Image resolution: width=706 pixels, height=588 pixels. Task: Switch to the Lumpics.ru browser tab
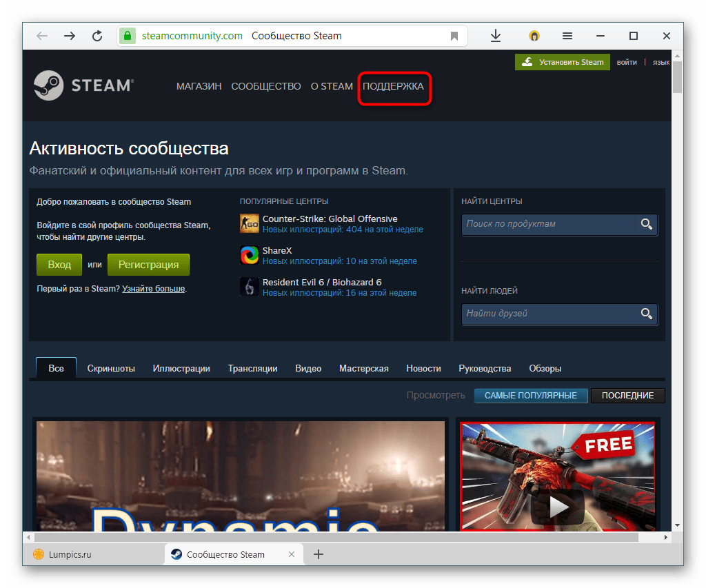94,554
